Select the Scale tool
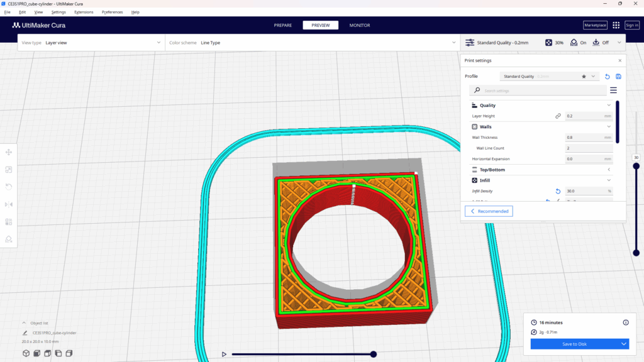The image size is (644, 362). tap(9, 170)
